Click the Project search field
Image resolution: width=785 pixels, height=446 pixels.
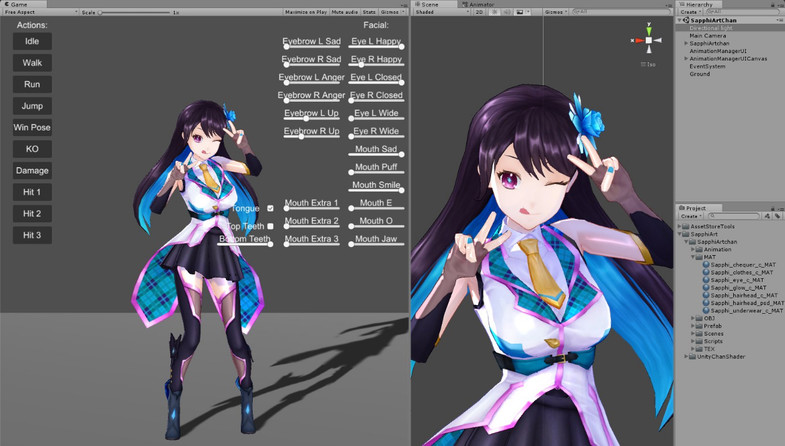tap(732, 216)
